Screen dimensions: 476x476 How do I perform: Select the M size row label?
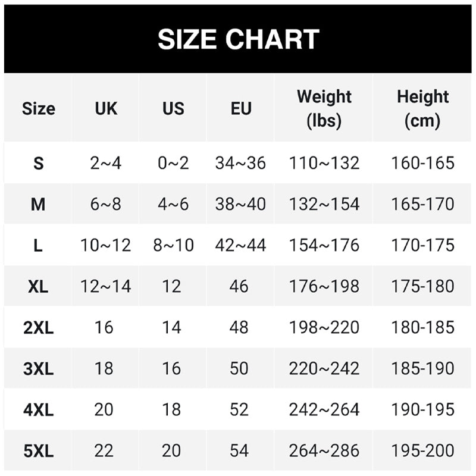[38, 204]
